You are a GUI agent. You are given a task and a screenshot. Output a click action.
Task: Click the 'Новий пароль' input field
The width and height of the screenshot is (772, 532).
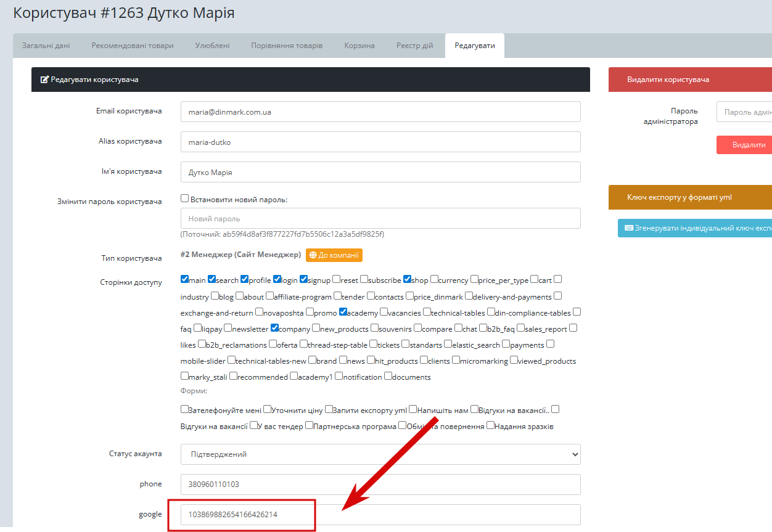(380, 218)
